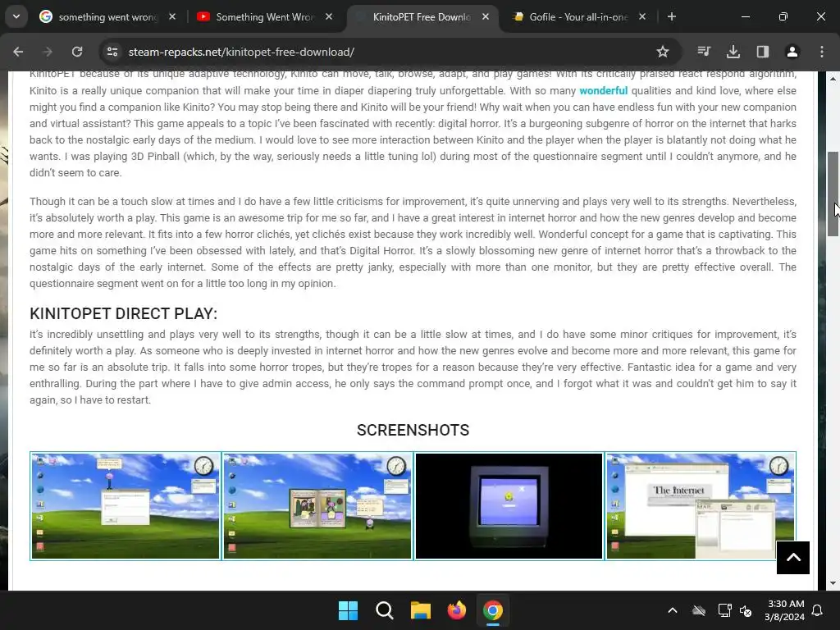Open a new browser tab
Viewport: 840px width, 630px height.
tap(671, 16)
